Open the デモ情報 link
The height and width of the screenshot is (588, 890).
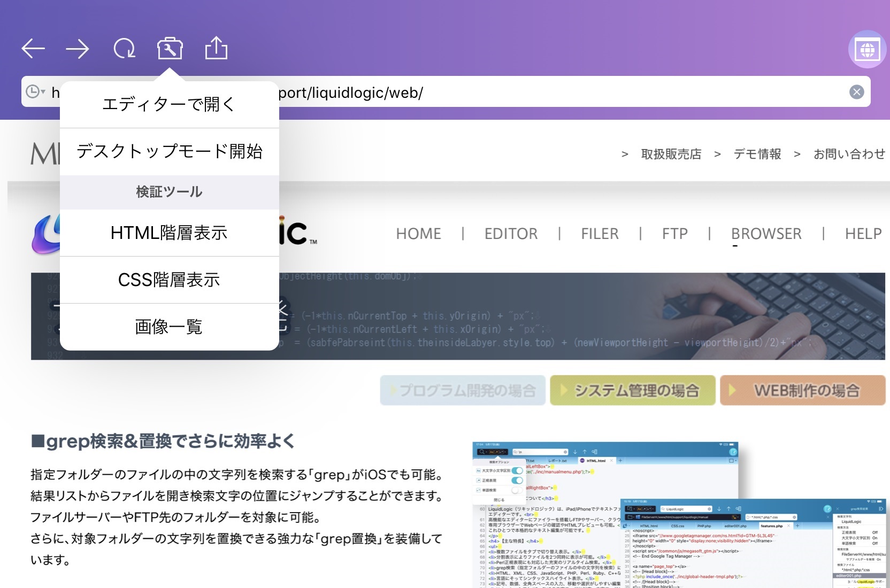(x=757, y=154)
